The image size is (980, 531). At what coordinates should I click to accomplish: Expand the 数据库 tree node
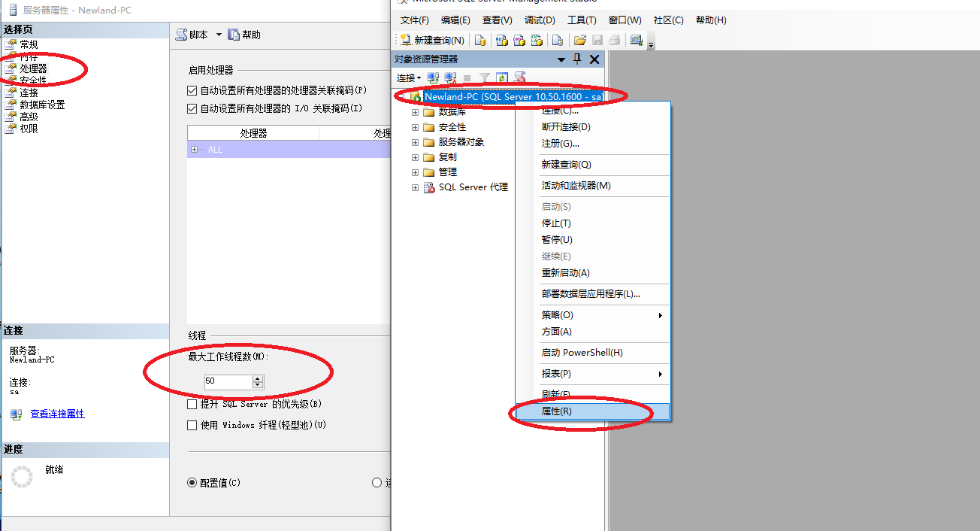415,112
